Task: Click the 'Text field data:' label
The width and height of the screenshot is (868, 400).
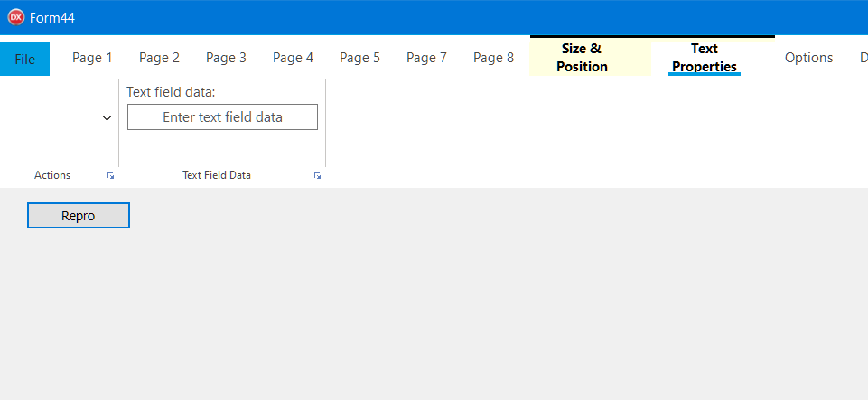Action: [x=171, y=92]
